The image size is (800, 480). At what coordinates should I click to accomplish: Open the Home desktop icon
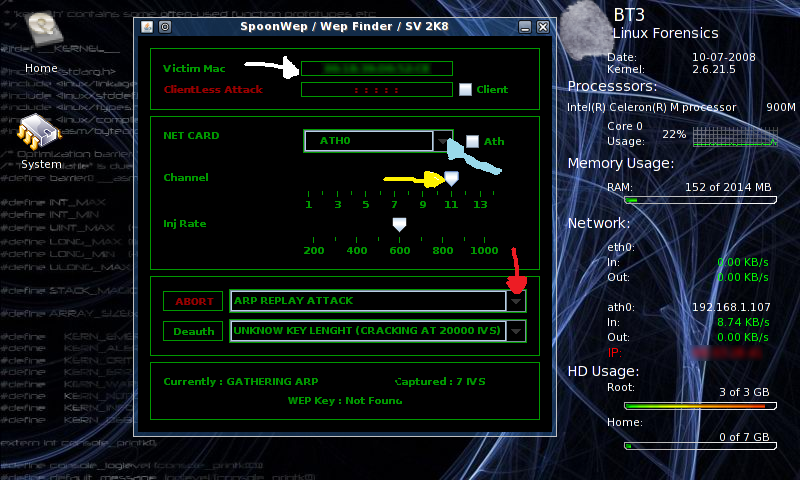40,38
